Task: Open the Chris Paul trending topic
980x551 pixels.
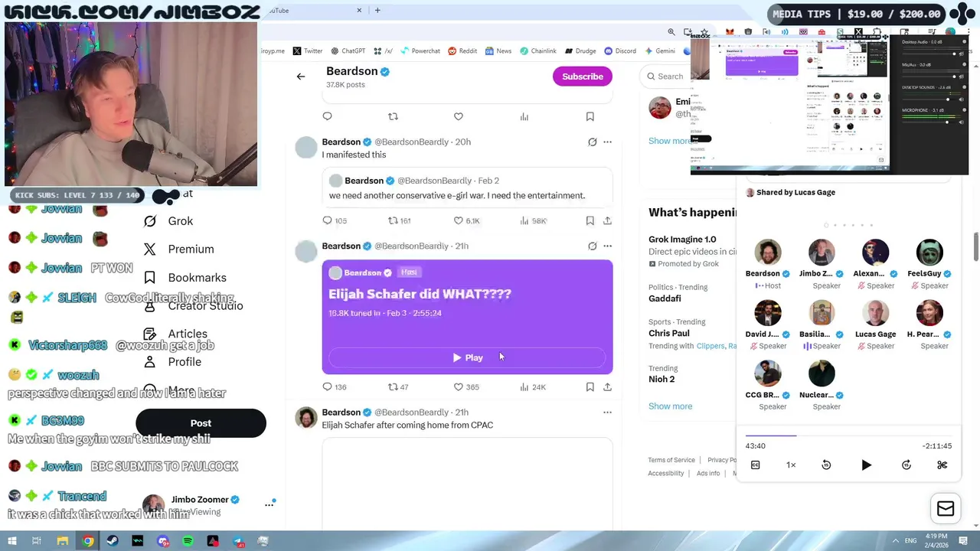Action: click(x=669, y=333)
